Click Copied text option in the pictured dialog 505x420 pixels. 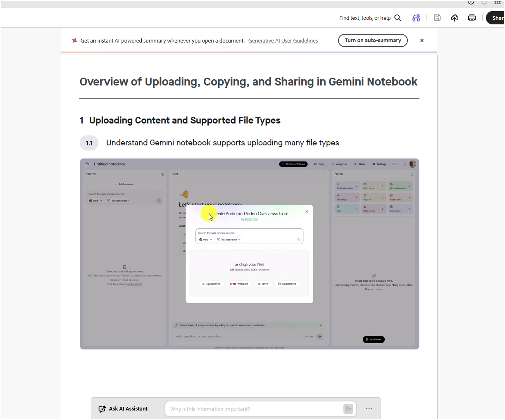(287, 284)
